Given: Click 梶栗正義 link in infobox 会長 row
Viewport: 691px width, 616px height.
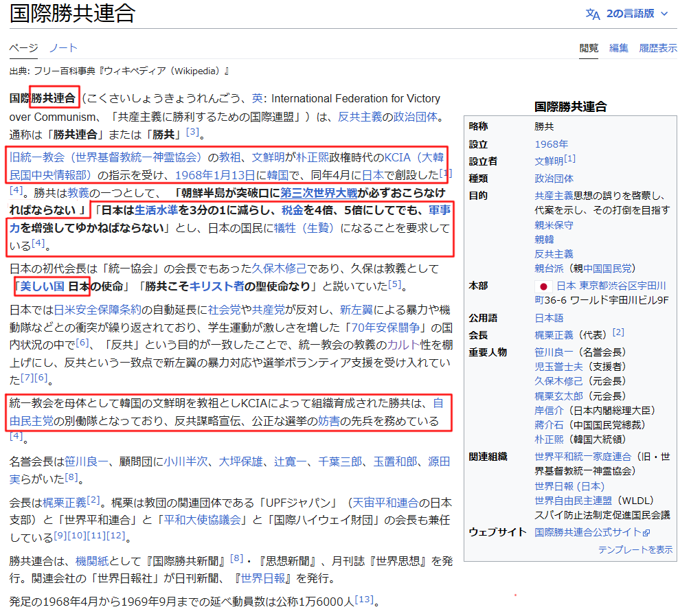Looking at the screenshot, I should (x=554, y=335).
